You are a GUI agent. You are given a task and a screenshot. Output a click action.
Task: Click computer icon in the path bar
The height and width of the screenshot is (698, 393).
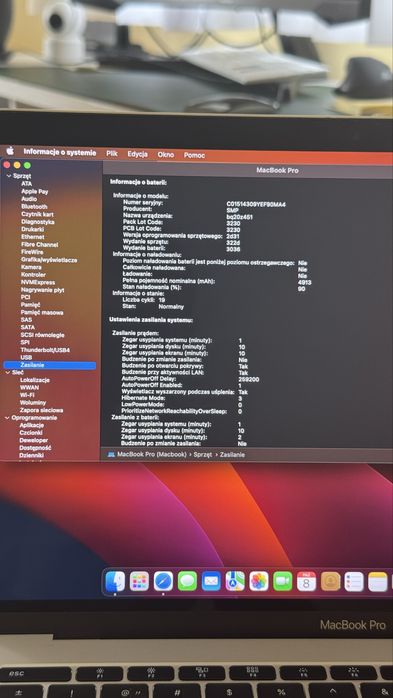[x=111, y=455]
